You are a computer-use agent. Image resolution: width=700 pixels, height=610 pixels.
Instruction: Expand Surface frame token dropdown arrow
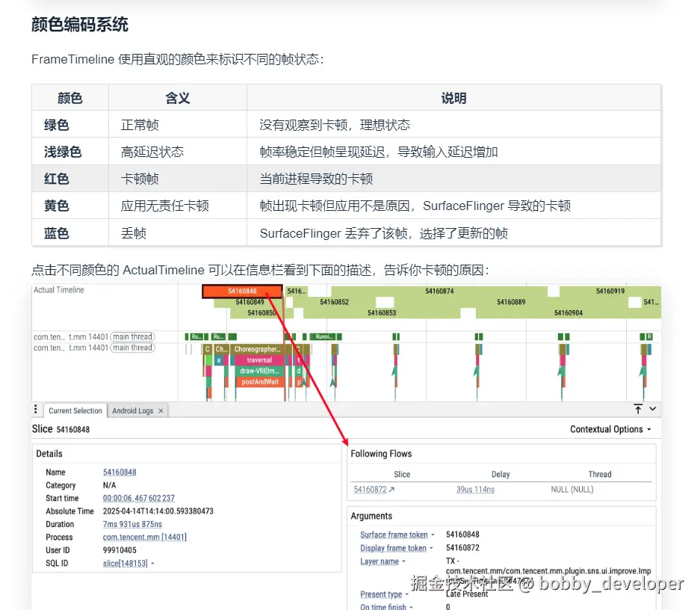[433, 534]
